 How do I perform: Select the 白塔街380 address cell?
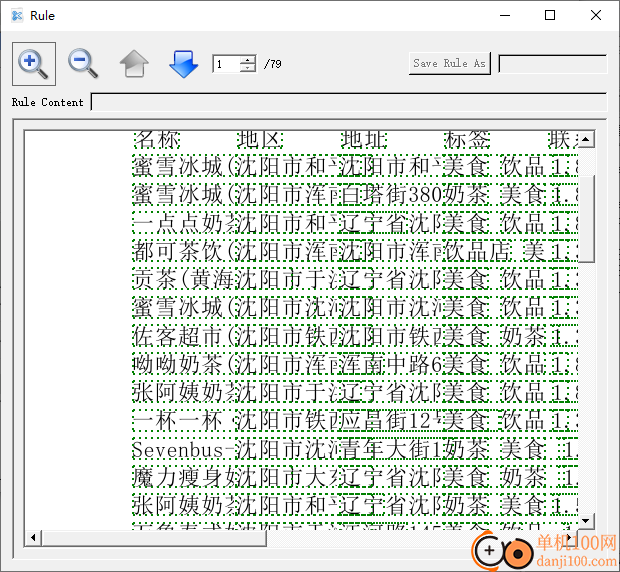tap(391, 195)
